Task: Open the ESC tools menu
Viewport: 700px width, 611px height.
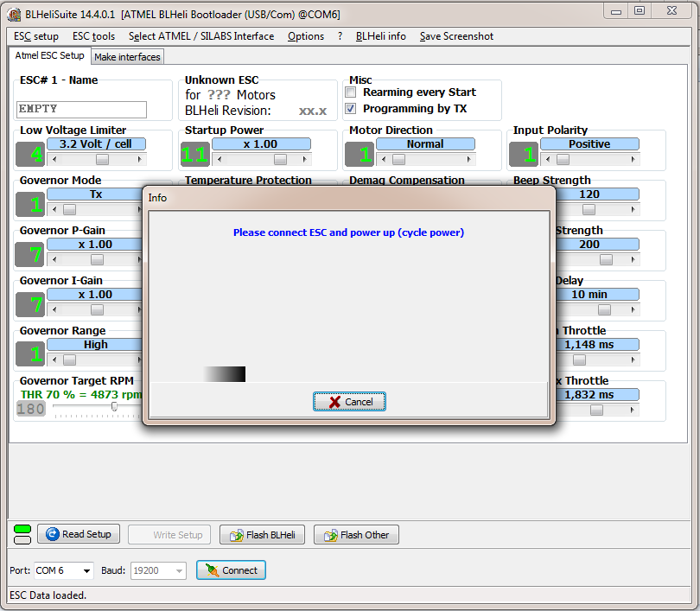Action: [93, 36]
